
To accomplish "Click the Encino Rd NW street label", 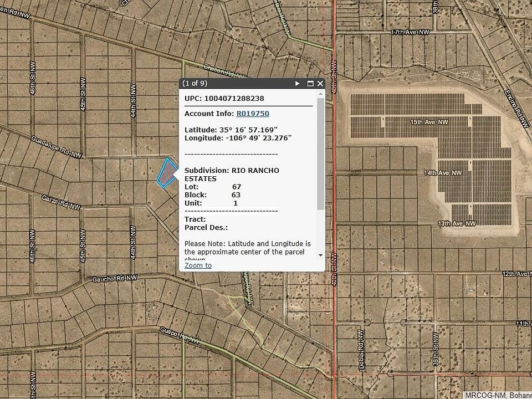I will [x=513, y=103].
